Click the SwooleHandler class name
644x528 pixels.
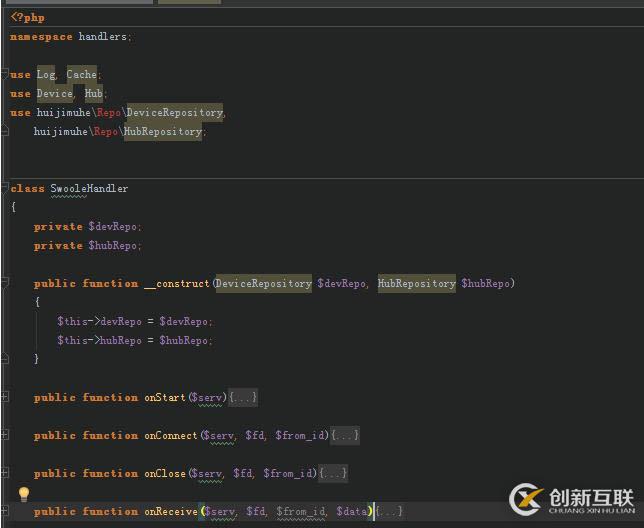[89, 189]
